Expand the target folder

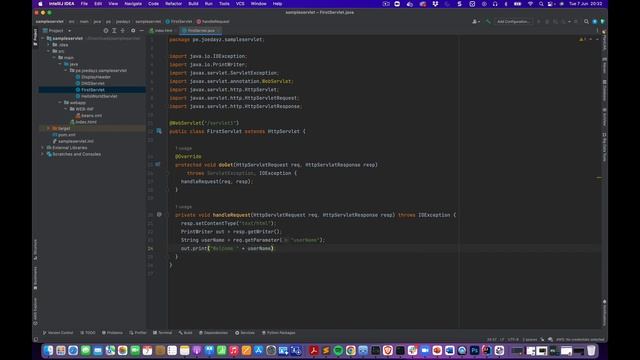coord(49,128)
